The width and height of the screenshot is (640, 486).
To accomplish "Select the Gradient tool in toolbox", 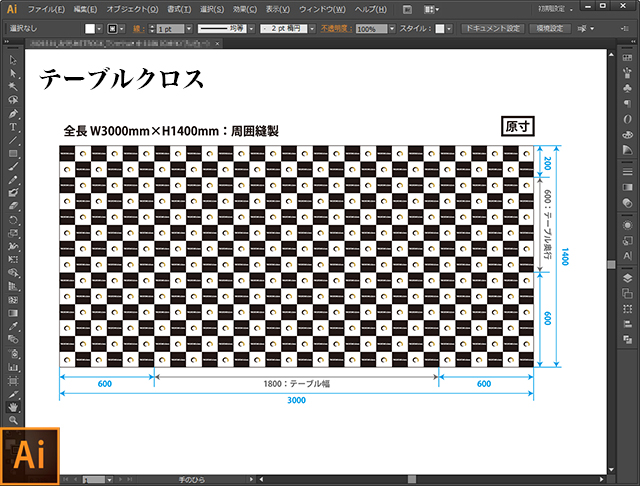I will coord(13,313).
